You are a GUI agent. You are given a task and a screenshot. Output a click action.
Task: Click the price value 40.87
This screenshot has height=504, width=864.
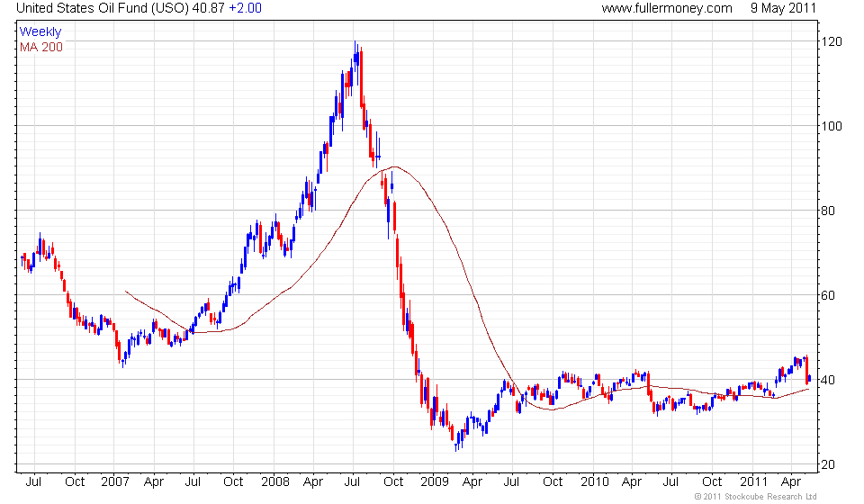209,8
